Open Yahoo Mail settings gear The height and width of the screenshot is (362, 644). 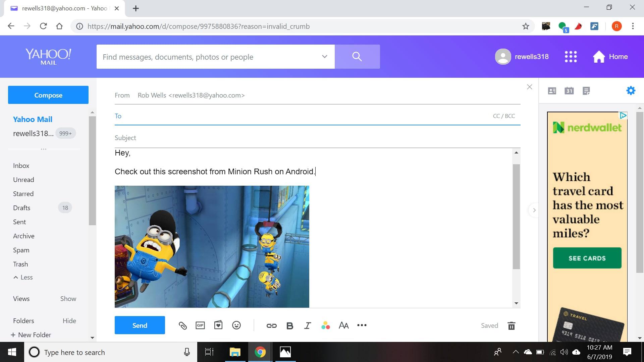pos(631,90)
